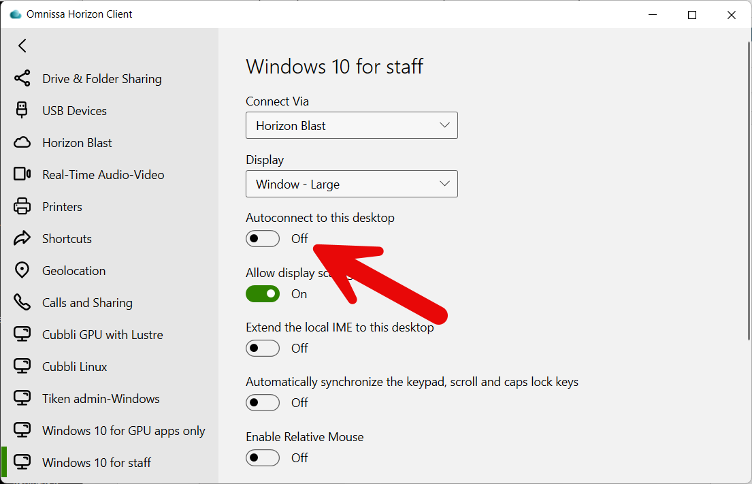Enable Relative Mouse toggle
The image size is (755, 485).
263,458
